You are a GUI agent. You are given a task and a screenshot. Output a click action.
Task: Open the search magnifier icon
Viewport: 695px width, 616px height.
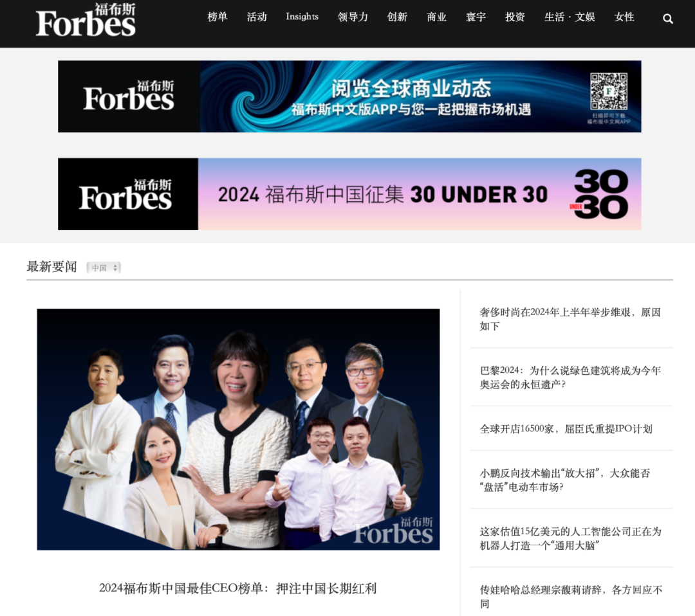pyautogui.click(x=667, y=19)
